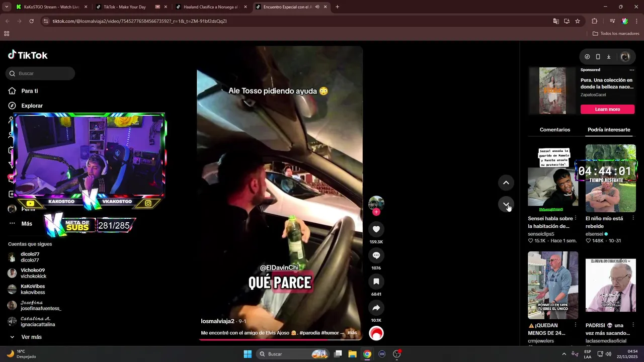The height and width of the screenshot is (362, 644).
Task: Go to previous video with up arrow
Action: [506, 183]
